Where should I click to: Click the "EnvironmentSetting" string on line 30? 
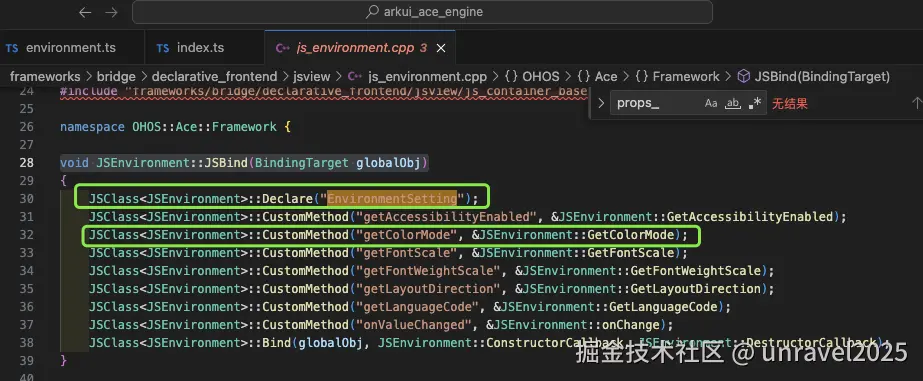pos(392,198)
